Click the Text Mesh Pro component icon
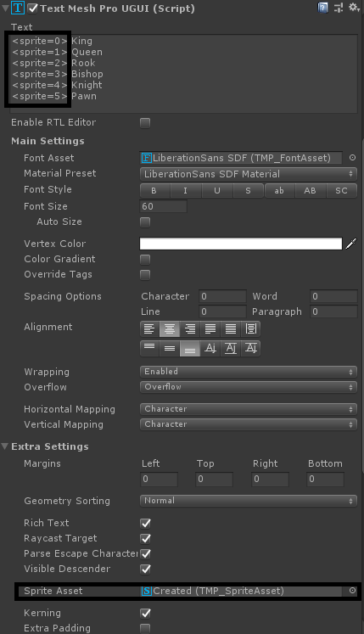Viewport: 364px width, 634px height. (x=18, y=8)
